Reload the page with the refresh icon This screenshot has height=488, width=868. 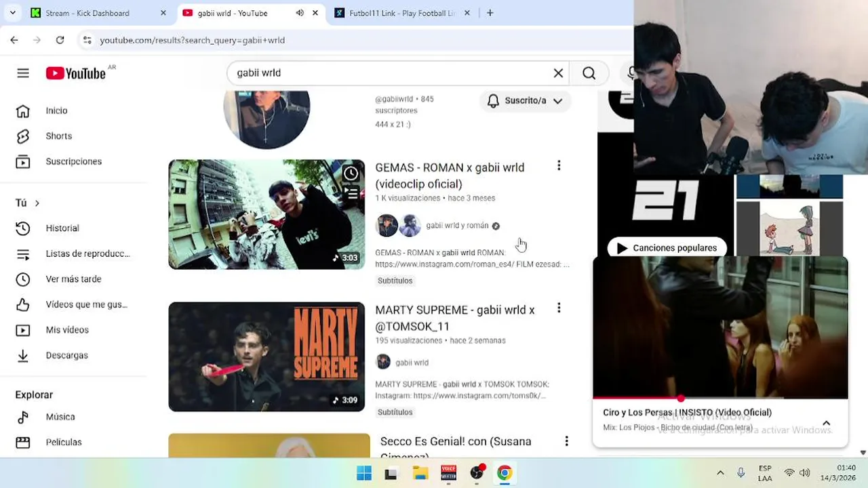(x=60, y=40)
